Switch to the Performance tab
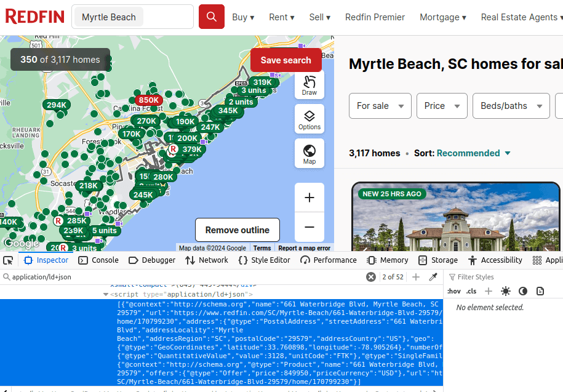563x392 pixels. click(329, 260)
